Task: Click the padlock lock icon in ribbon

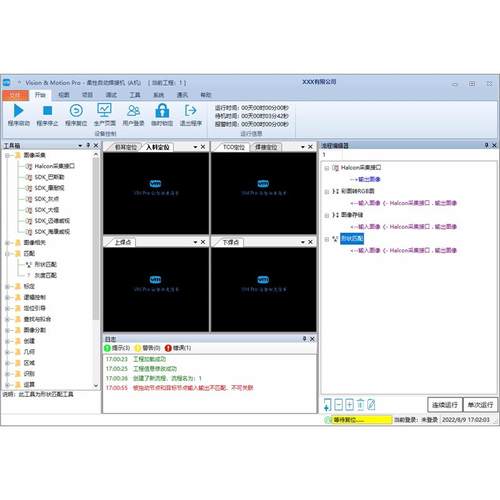Action: point(162,110)
